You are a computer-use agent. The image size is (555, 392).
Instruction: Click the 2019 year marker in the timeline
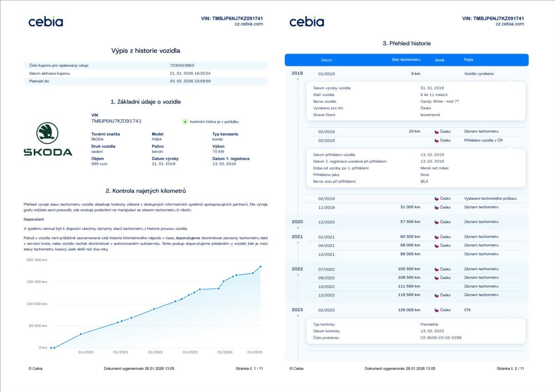point(297,73)
